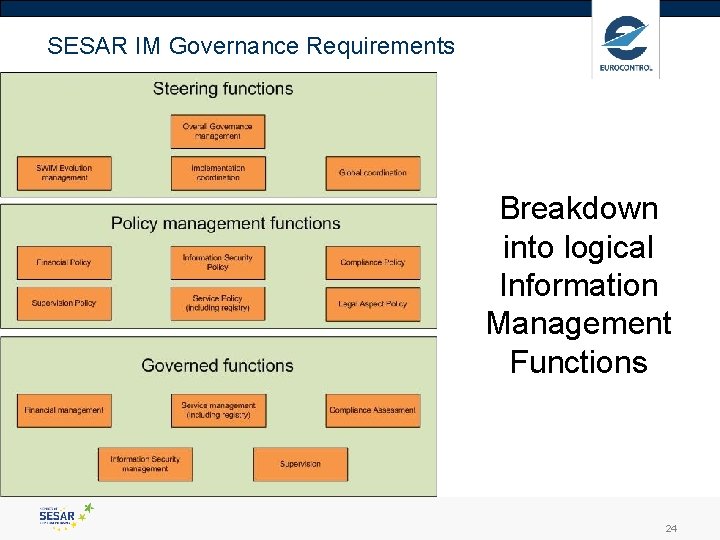The image size is (720, 540).
Task: Click the EUROCONTROL logo
Action: [x=625, y=44]
